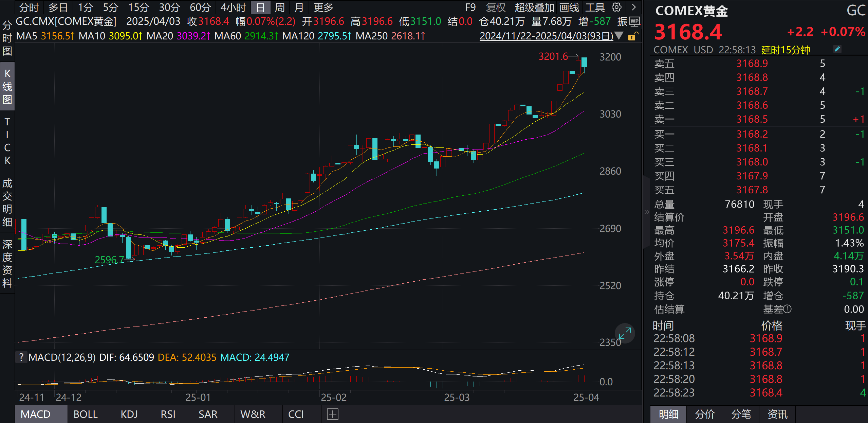Viewport: 868px width, 423px height.
Task: Click the 超级叠加 button
Action: tap(534, 7)
